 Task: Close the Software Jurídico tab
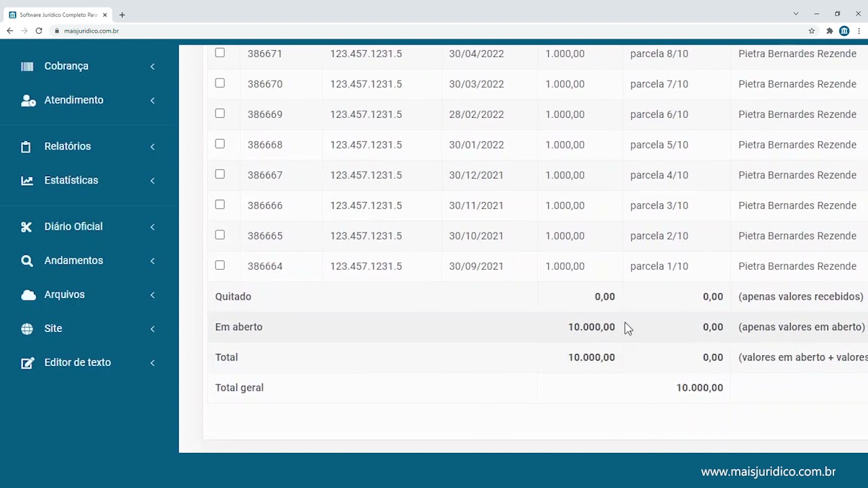[x=105, y=14]
